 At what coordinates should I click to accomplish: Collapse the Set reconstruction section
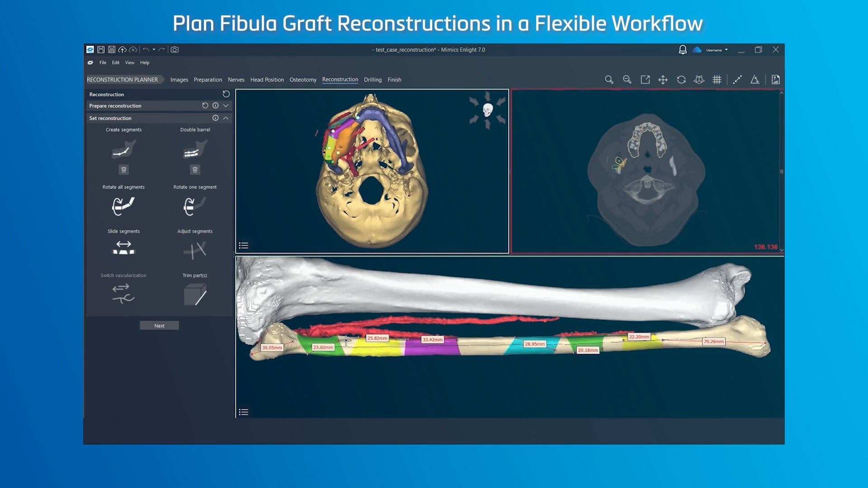click(x=226, y=118)
